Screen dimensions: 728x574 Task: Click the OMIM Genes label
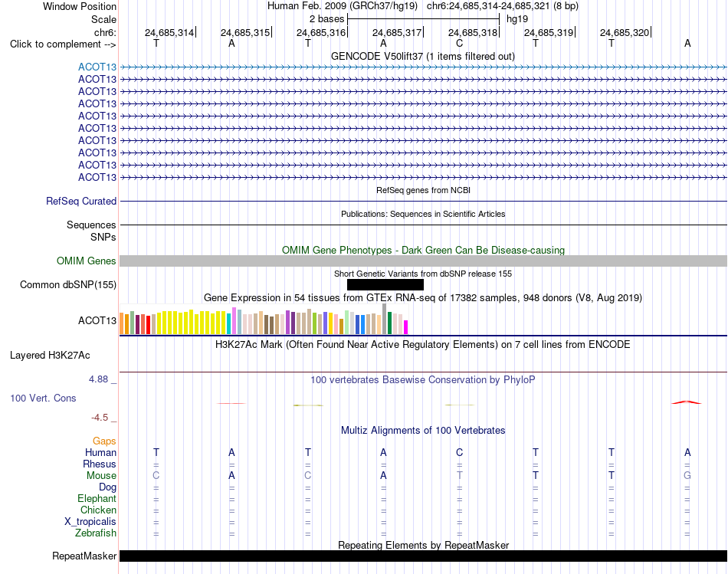87,261
